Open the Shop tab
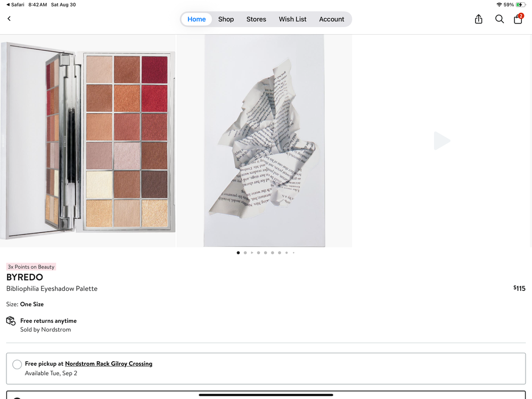The height and width of the screenshot is (399, 532). (x=226, y=19)
